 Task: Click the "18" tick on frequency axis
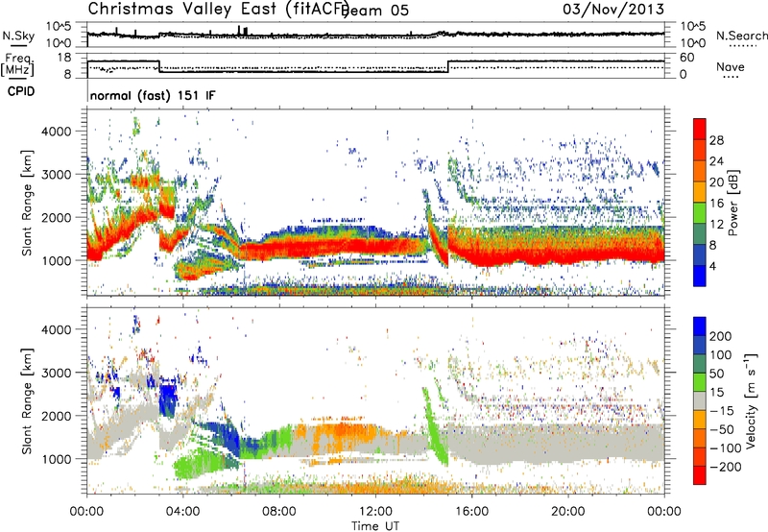63,58
